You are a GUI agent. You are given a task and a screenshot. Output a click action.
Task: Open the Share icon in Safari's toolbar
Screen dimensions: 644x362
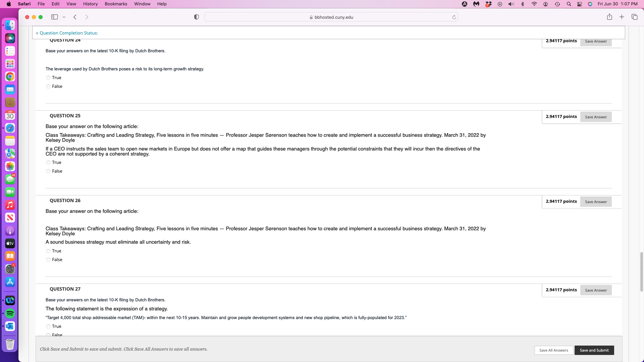[x=609, y=17]
